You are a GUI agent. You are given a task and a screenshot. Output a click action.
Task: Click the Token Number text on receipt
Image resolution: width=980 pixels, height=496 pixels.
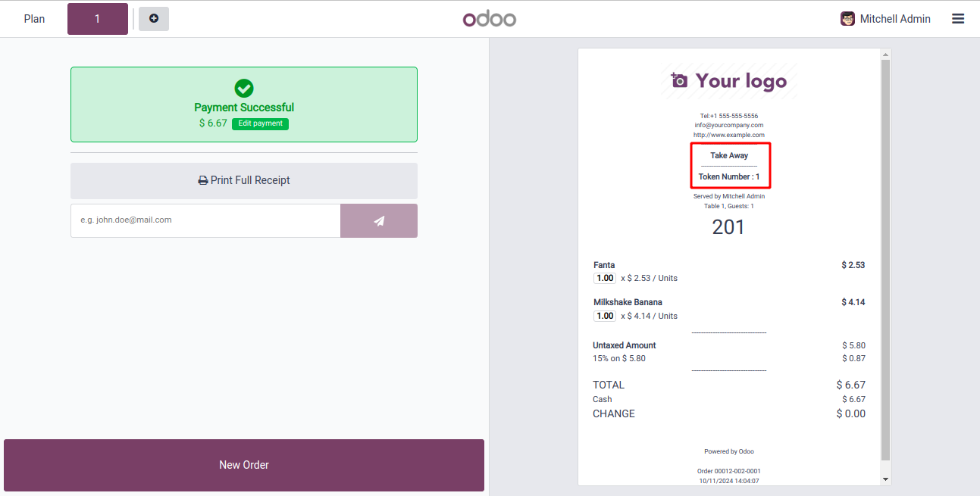pos(729,176)
